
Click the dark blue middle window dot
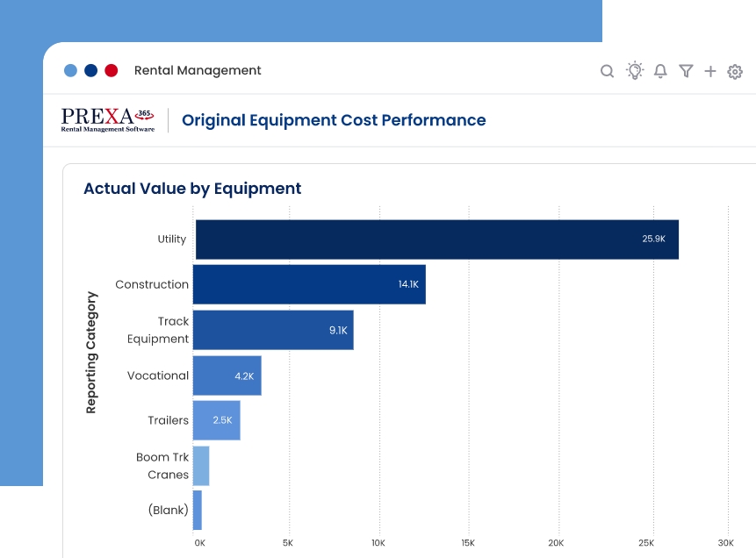(91, 71)
